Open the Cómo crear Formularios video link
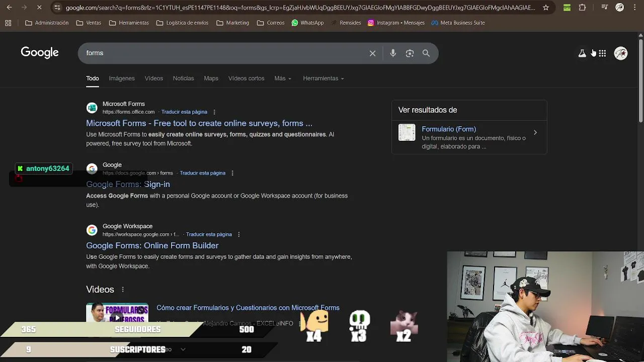This screenshot has height=362, width=644. (248, 308)
